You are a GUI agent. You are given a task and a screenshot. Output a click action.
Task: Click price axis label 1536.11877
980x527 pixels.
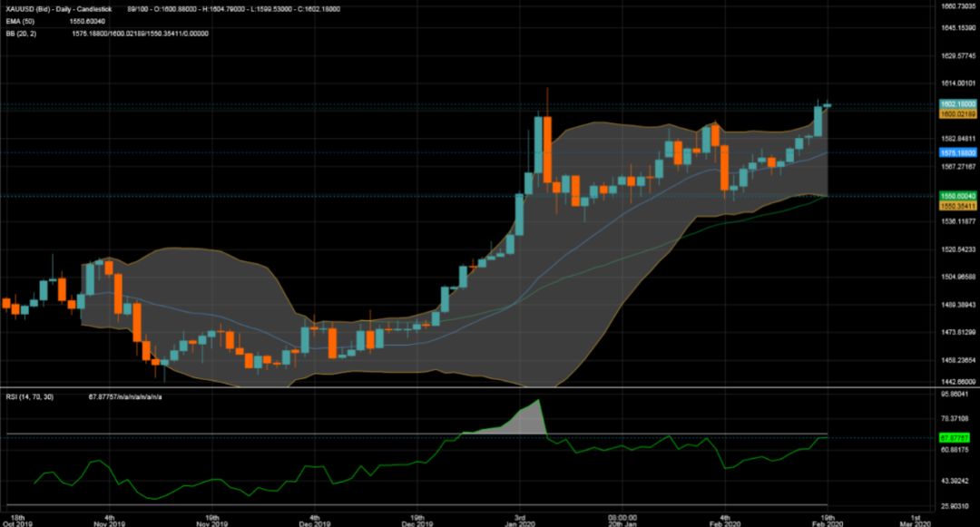[x=958, y=221]
